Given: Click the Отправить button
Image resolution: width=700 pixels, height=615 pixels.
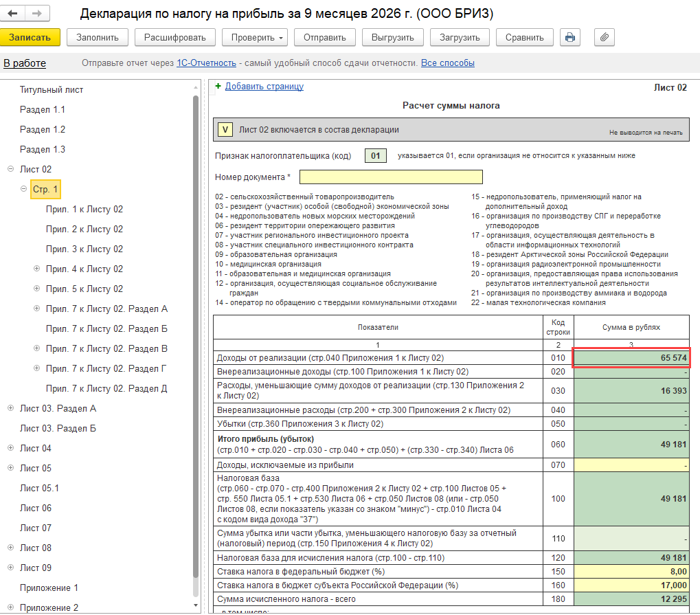Looking at the screenshot, I should (x=325, y=38).
